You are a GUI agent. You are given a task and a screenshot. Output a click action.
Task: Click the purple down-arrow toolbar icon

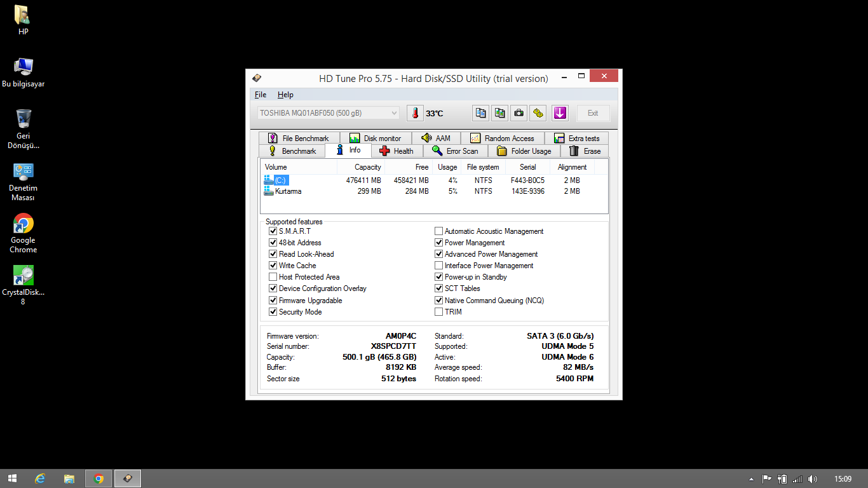(x=560, y=113)
